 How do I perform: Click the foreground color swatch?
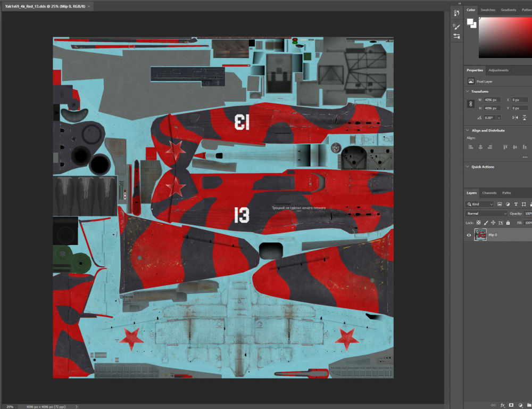coord(469,21)
